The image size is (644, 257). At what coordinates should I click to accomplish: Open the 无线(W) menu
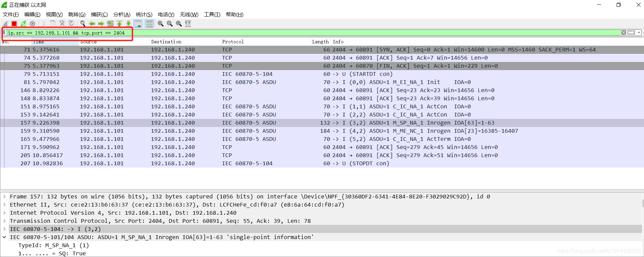pyautogui.click(x=189, y=15)
